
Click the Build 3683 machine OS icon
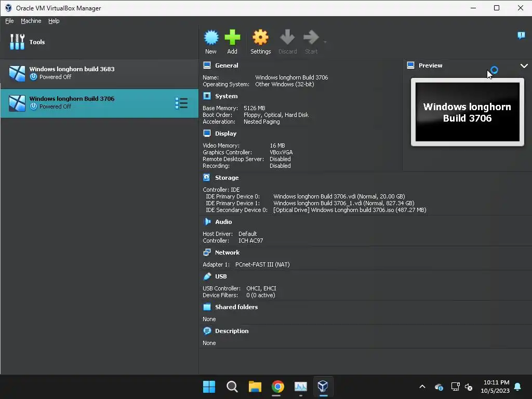pyautogui.click(x=17, y=74)
